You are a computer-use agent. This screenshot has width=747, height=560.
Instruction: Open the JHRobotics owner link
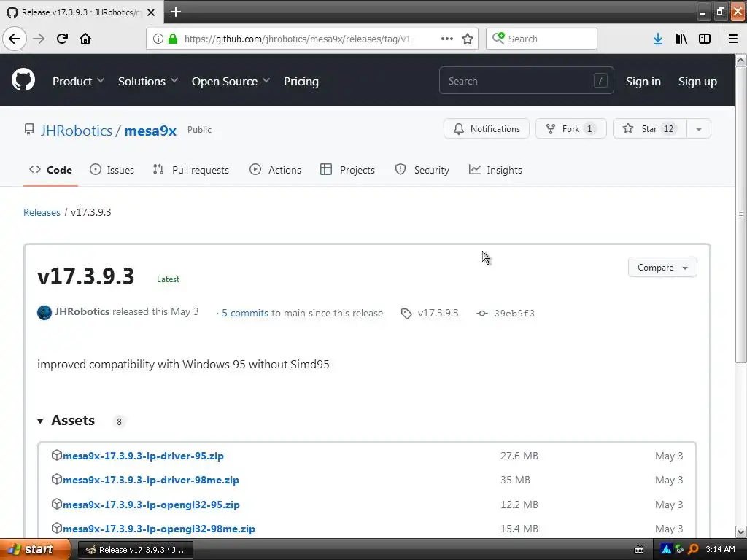(76, 131)
